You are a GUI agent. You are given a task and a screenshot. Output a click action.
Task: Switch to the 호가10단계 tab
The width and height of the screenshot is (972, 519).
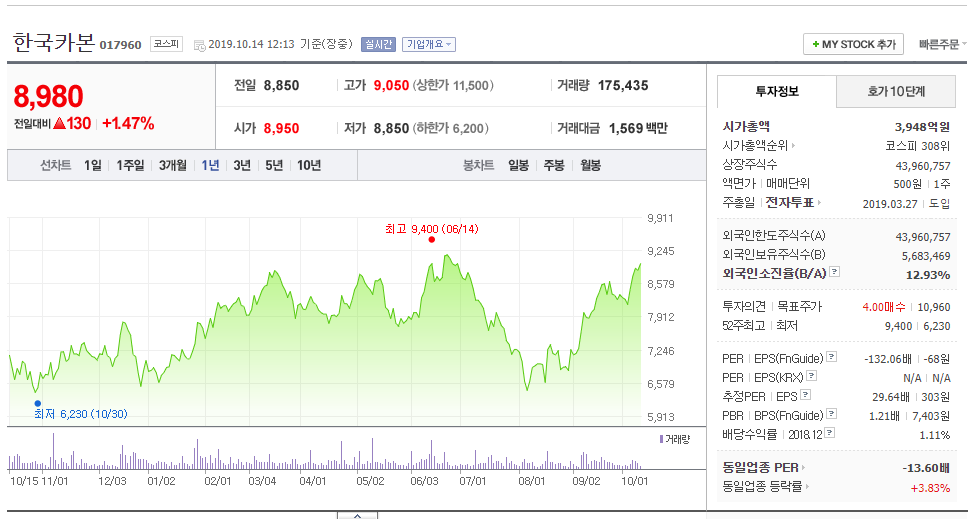pos(896,92)
